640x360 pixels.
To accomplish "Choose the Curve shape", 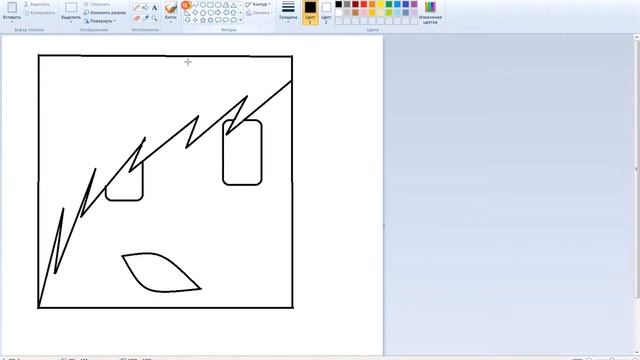I will pos(196,4).
